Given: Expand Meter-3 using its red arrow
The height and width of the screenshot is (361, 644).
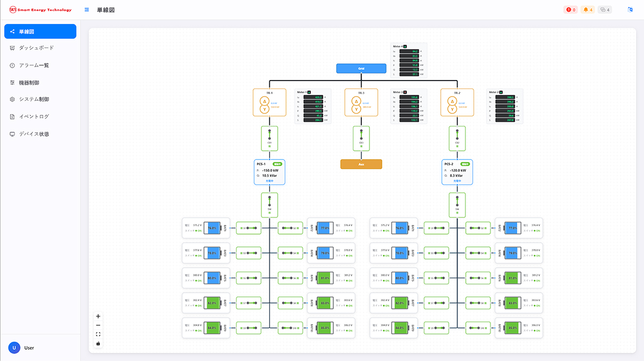Looking at the screenshot, I should pyautogui.click(x=406, y=92).
